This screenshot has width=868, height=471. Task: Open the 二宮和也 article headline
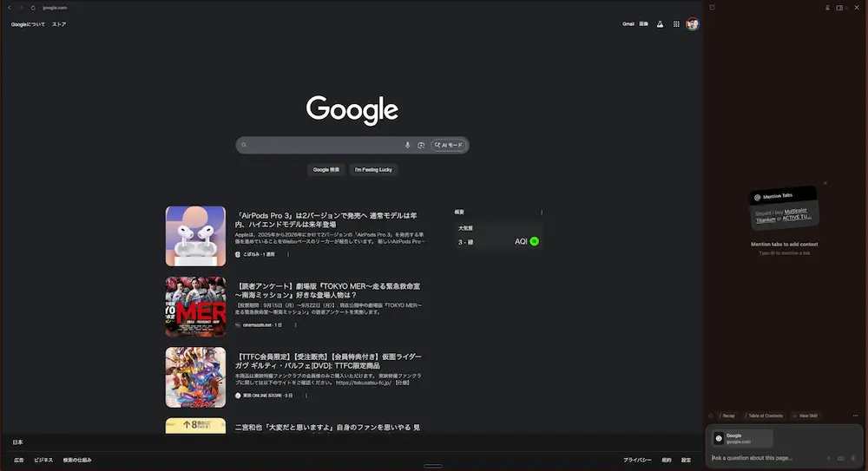point(327,428)
